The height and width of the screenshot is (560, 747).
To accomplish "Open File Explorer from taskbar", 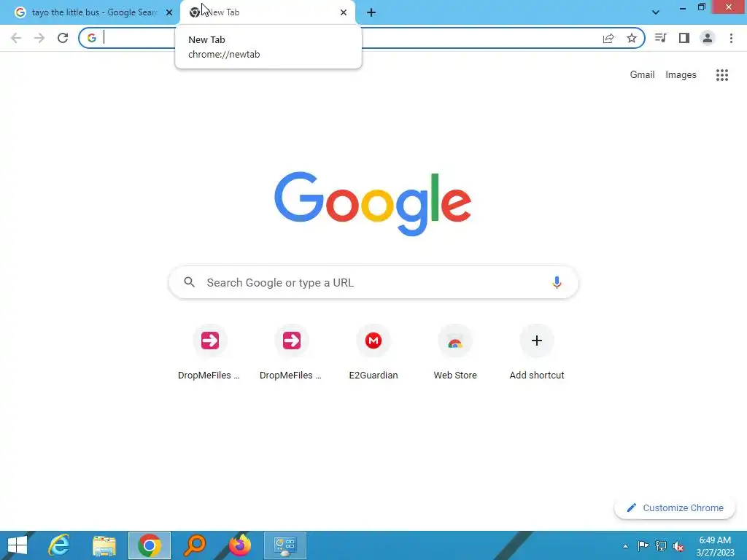I will pos(104,545).
